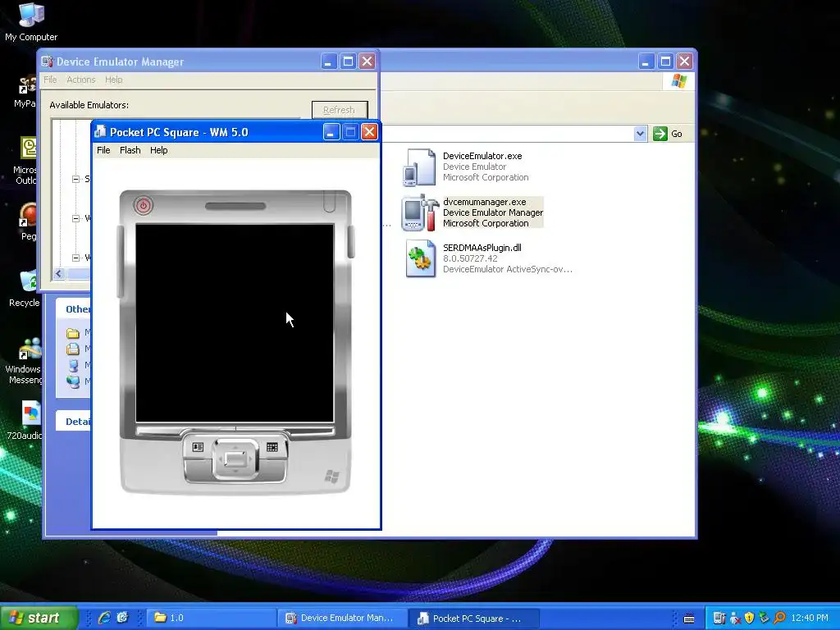Click the Device Emulator Manager title bar icon

[47, 62]
